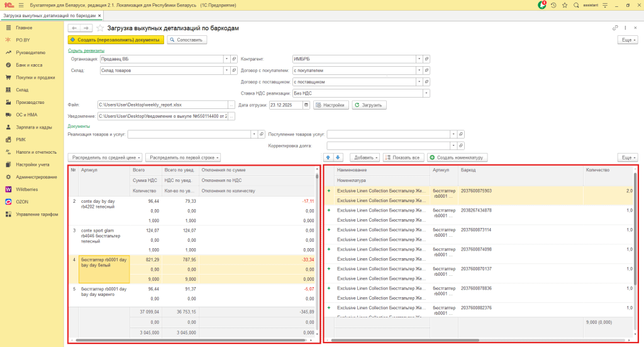This screenshot has height=347, width=644.
Task: Open the OZON sidebar section
Action: point(23,202)
